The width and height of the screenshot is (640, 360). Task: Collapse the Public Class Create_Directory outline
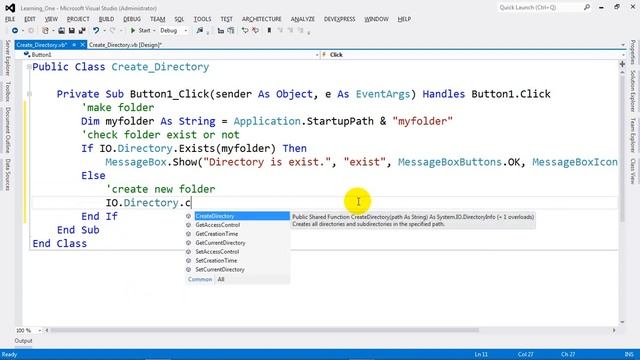pos(29,67)
